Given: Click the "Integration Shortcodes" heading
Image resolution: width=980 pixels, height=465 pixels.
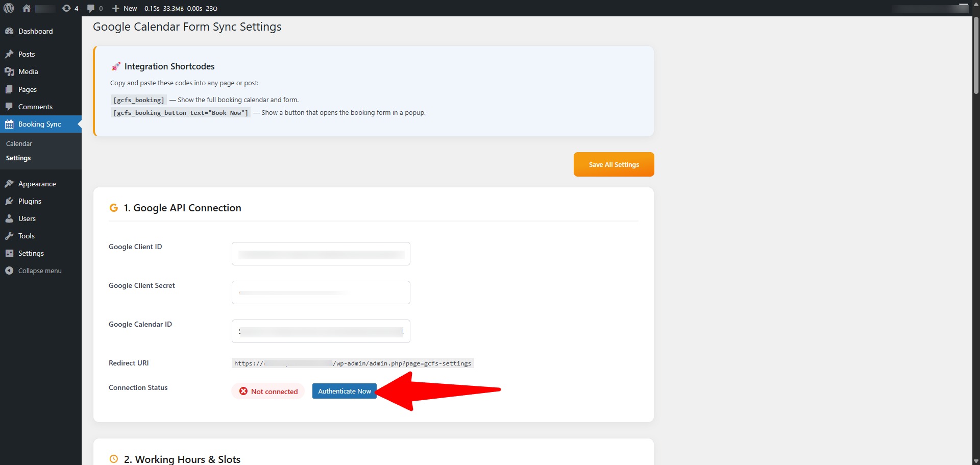Looking at the screenshot, I should (169, 66).
